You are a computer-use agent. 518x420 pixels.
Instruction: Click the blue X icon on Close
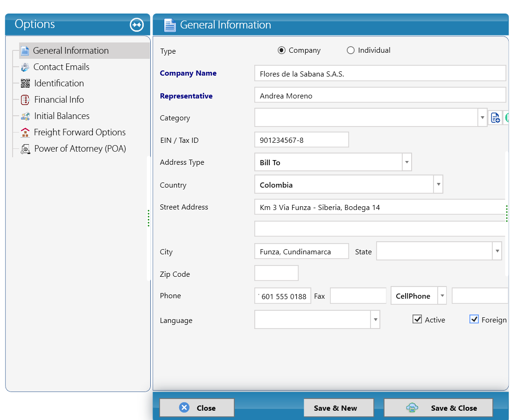click(x=184, y=407)
